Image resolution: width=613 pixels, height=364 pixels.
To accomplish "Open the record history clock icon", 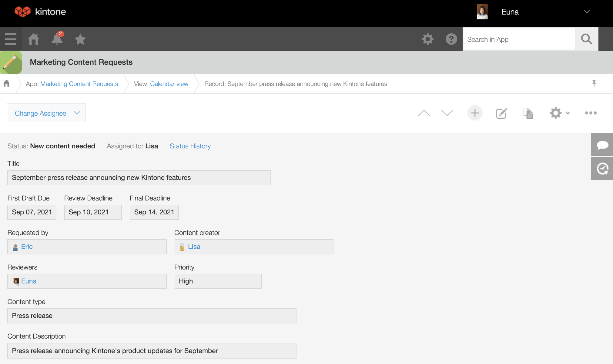I will [x=602, y=169].
